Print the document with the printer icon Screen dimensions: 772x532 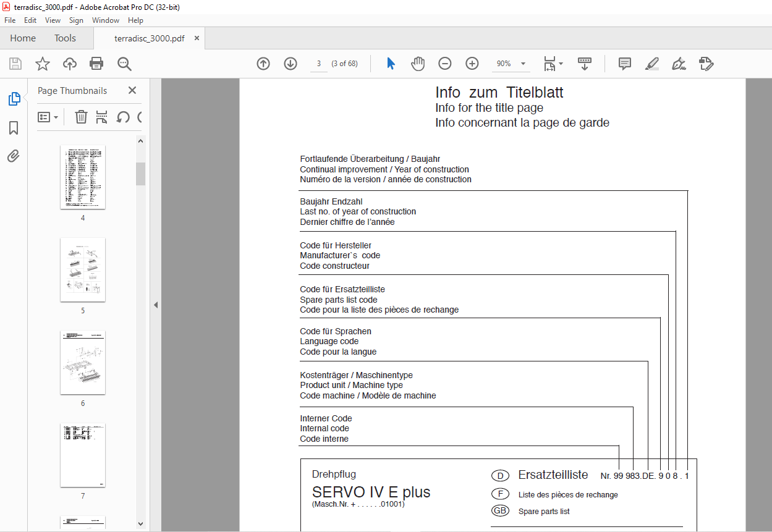click(96, 64)
